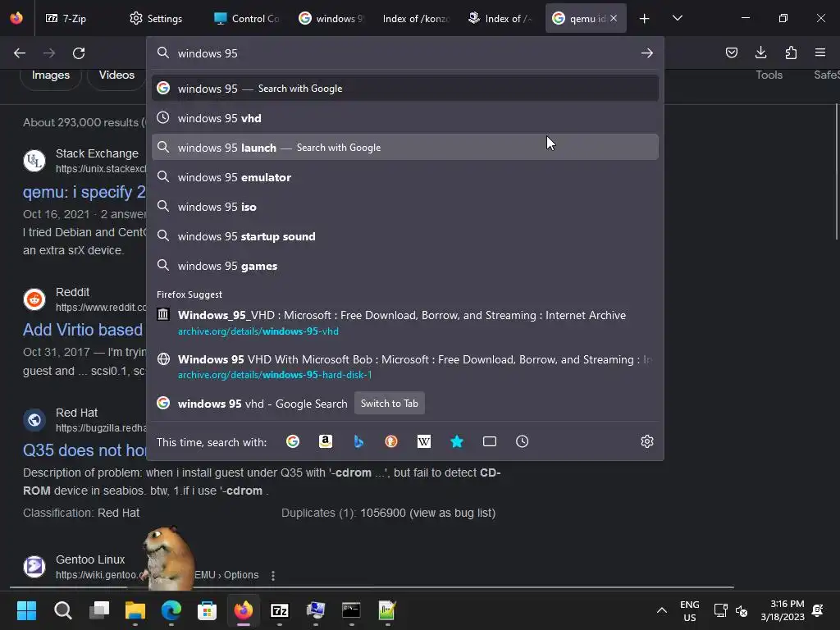Open Gentoo Linux result options menu
Viewport: 840px width, 630px height.
(273, 575)
